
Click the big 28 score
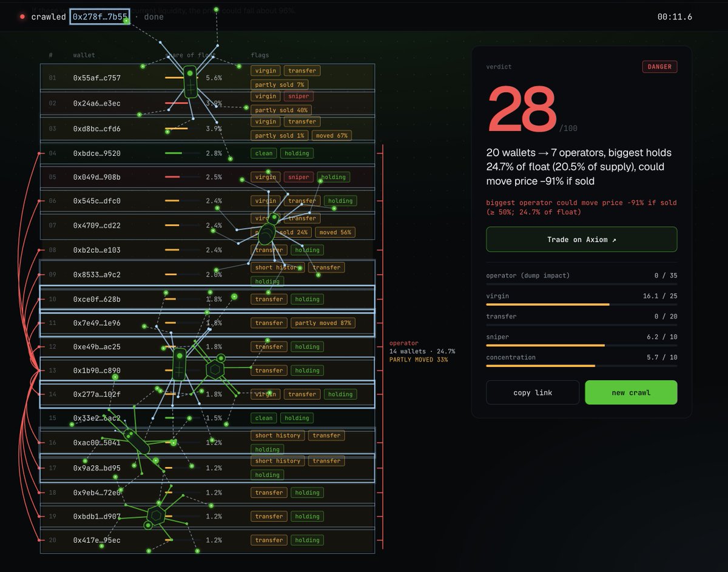[x=522, y=110]
